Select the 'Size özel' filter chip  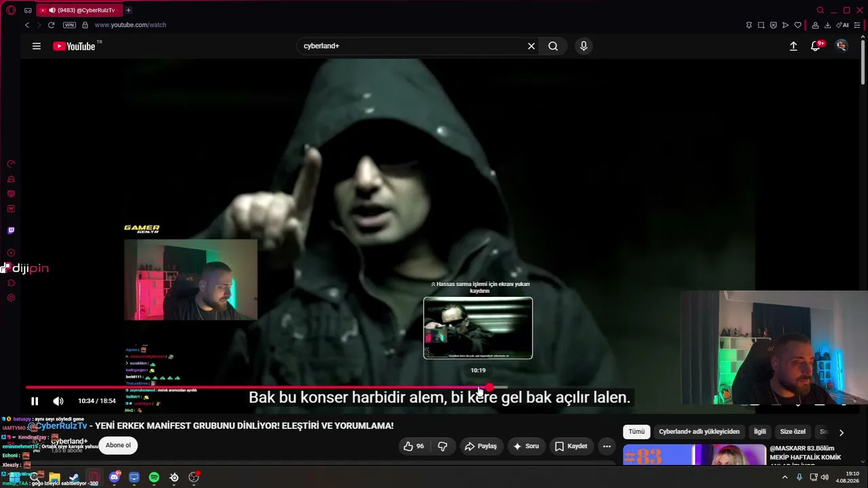tap(793, 432)
